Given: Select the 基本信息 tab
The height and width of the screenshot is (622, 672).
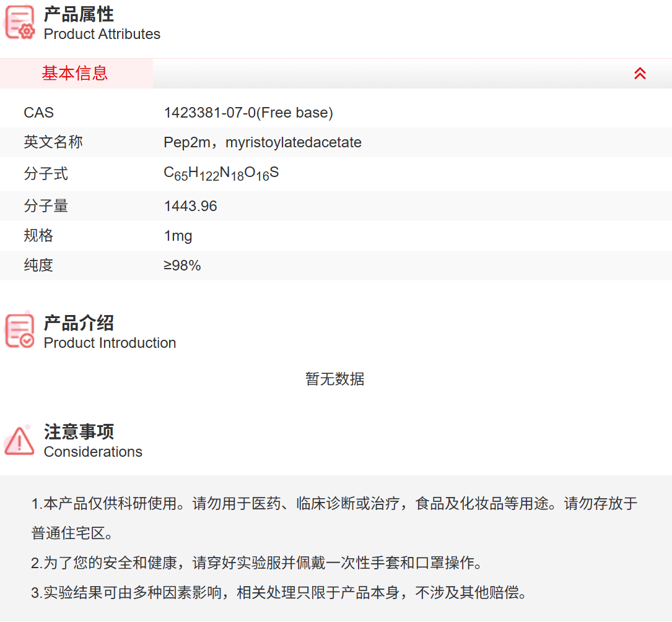Looking at the screenshot, I should click(75, 74).
